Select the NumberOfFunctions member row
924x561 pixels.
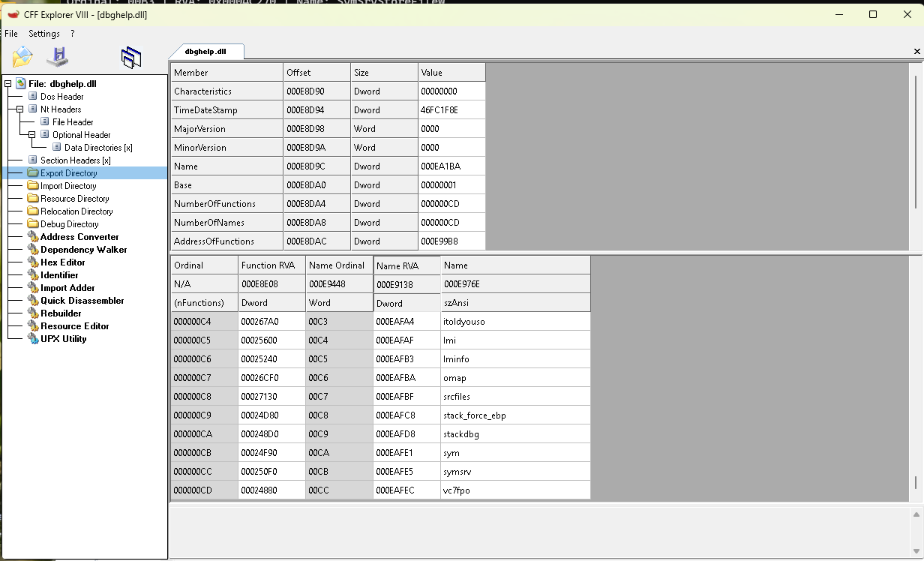tap(328, 203)
